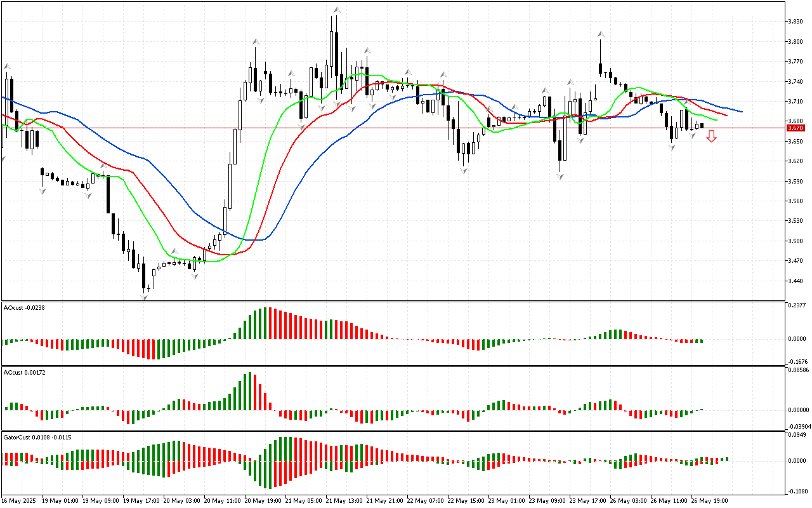Click the tallest green bar in ACcust histogram

pyautogui.click(x=250, y=390)
